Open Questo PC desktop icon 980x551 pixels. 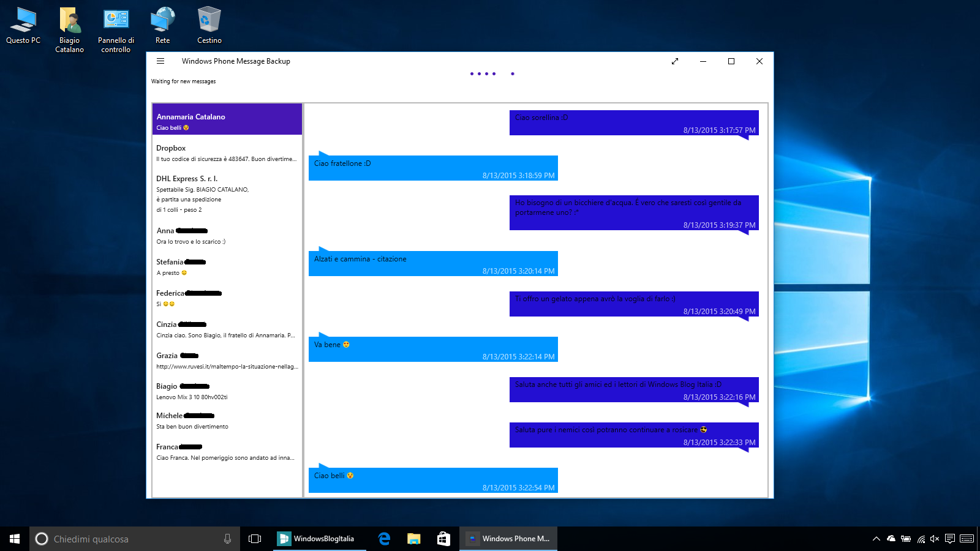point(23,26)
